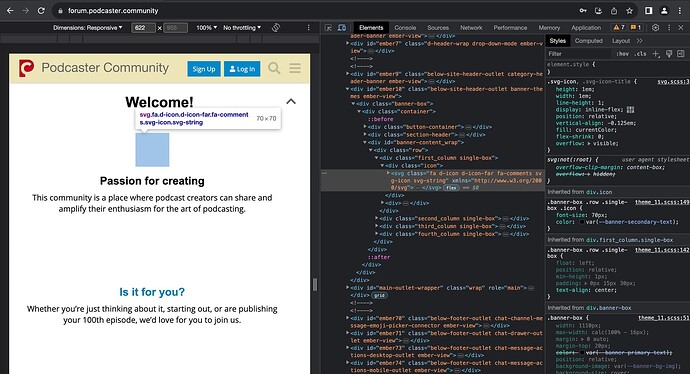Click the viewport width input showing 622
Viewport: 690px width, 374px height.
143,27
